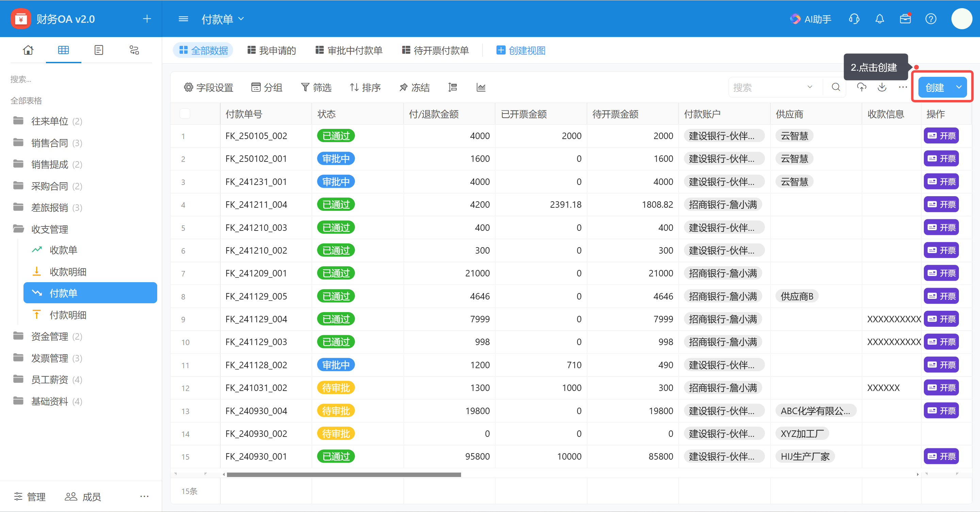980x512 pixels.
Task: Expand the 资金管理 folder
Action: pos(48,336)
